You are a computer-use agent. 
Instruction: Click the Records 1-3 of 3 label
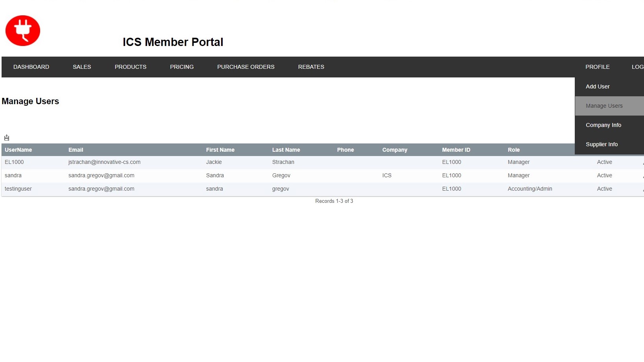click(x=334, y=201)
